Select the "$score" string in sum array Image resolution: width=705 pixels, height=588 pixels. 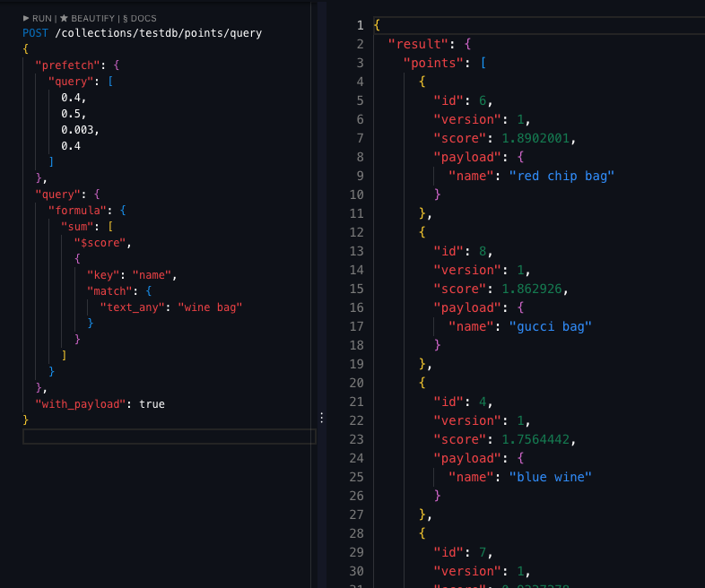coord(102,242)
